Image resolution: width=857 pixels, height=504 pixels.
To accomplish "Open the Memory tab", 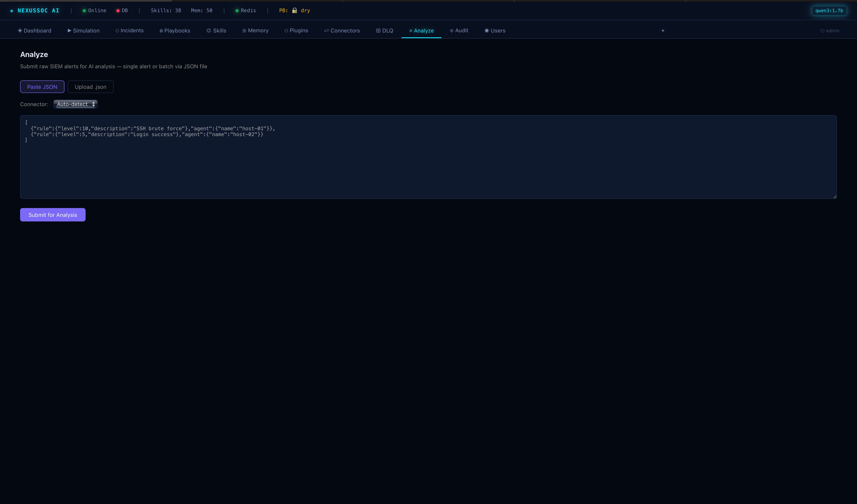I will (255, 30).
